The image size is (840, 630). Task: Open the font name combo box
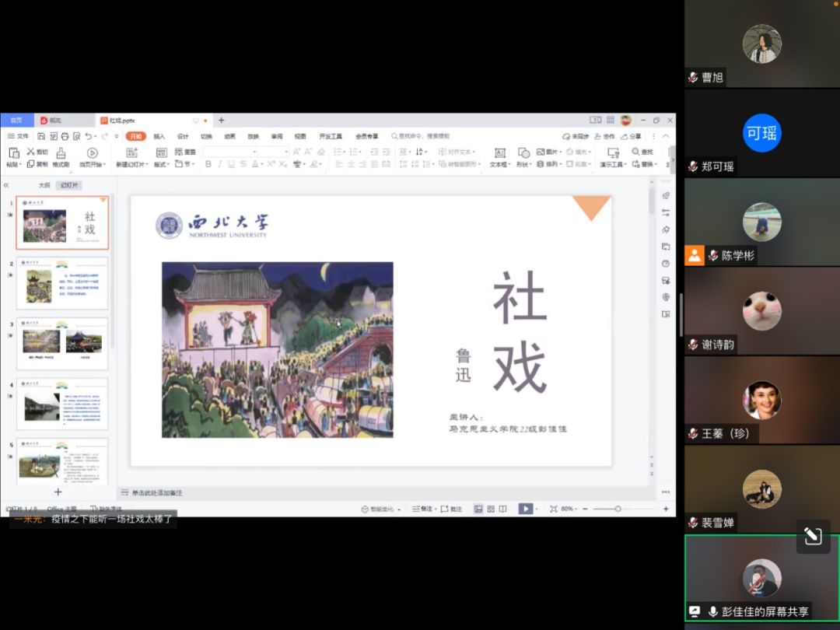click(x=230, y=152)
